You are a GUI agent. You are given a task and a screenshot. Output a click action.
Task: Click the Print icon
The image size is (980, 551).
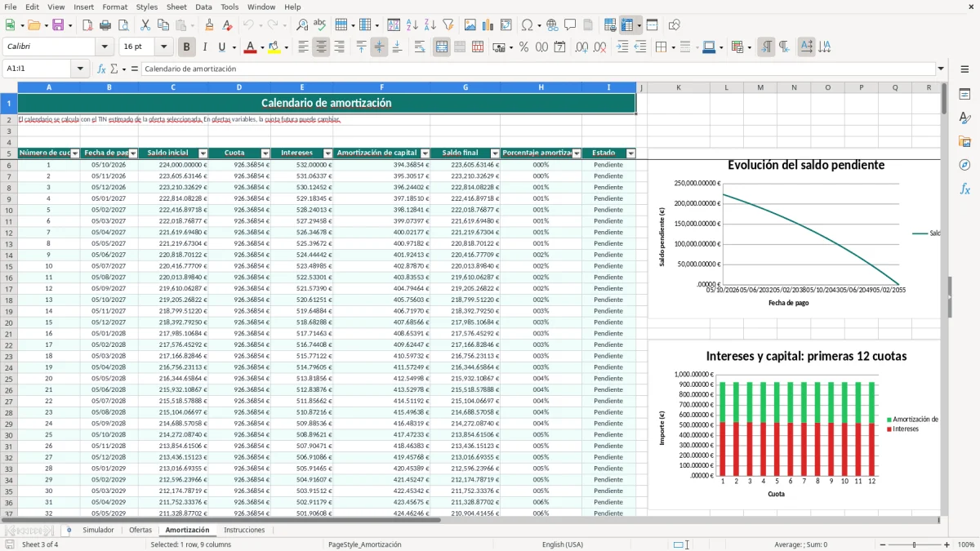[x=105, y=25]
